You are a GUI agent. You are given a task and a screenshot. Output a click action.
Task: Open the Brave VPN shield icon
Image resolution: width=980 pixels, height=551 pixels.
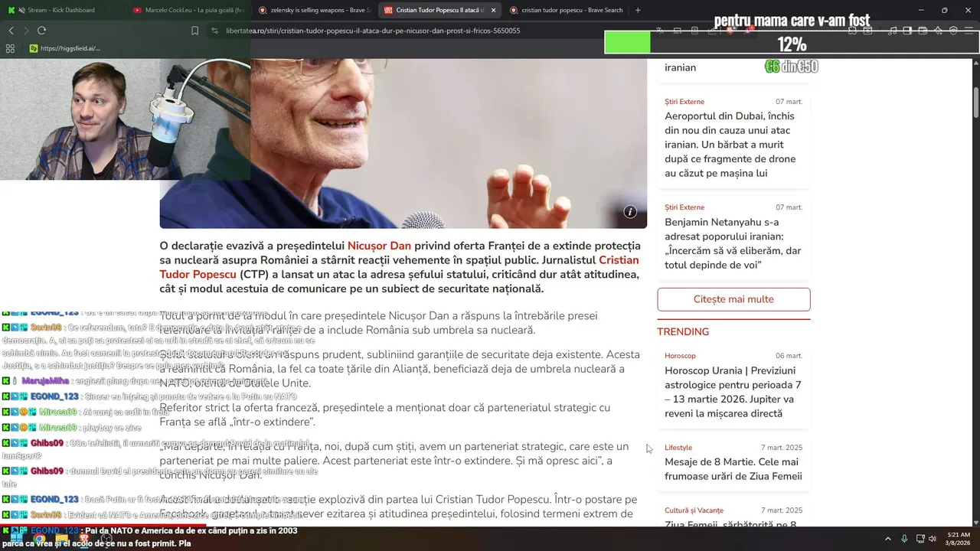coord(953,31)
